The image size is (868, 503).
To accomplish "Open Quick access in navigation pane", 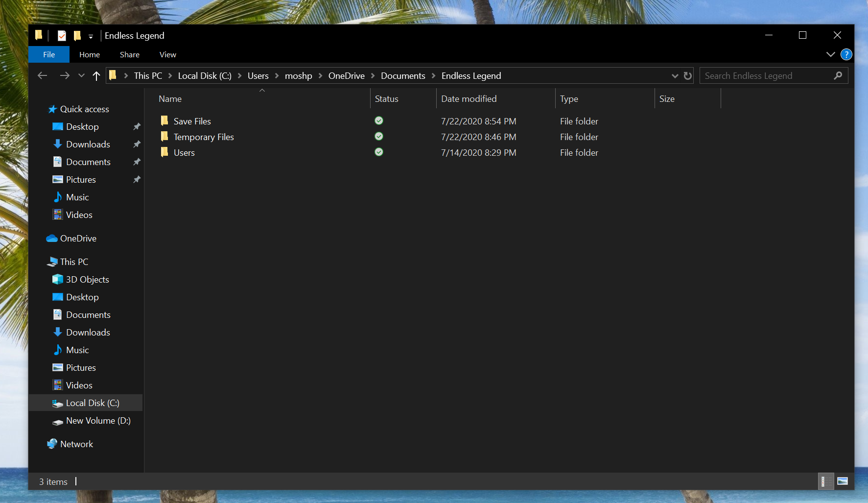I will pos(85,109).
